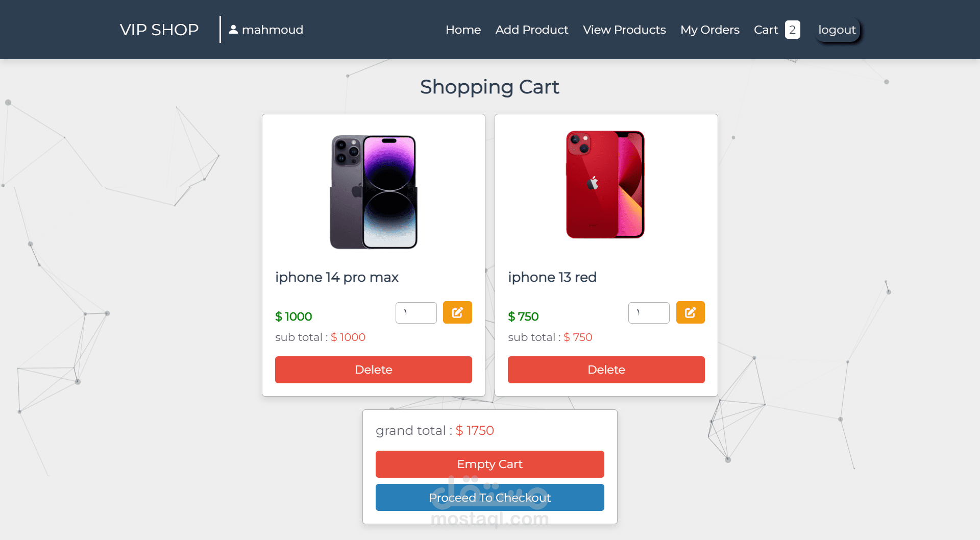Click the user profile icon beside mahmoud

click(x=233, y=30)
